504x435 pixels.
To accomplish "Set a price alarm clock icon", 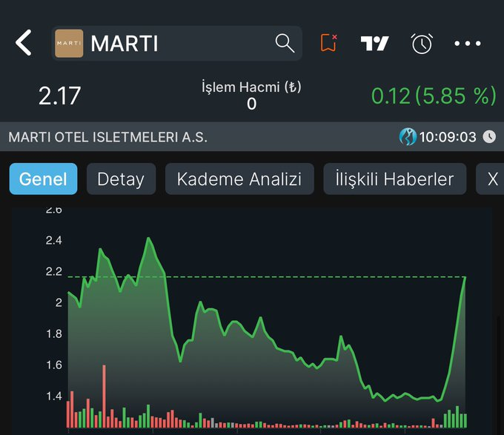I will pos(422,44).
